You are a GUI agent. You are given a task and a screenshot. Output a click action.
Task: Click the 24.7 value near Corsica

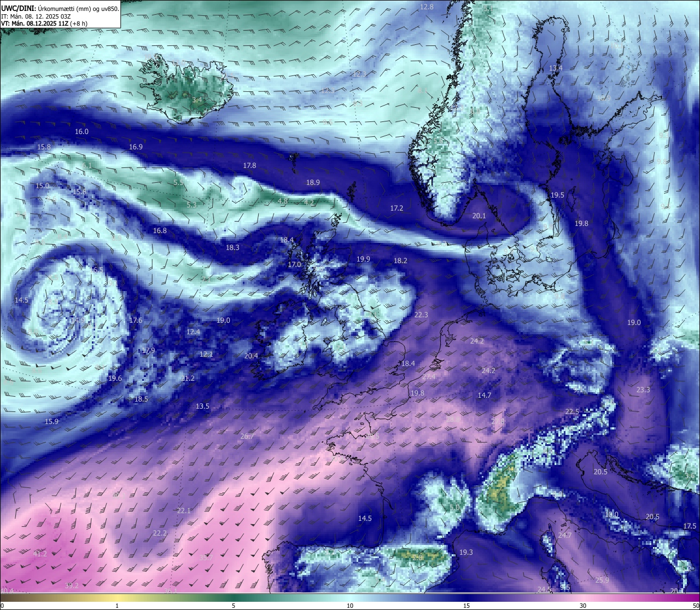564,535
